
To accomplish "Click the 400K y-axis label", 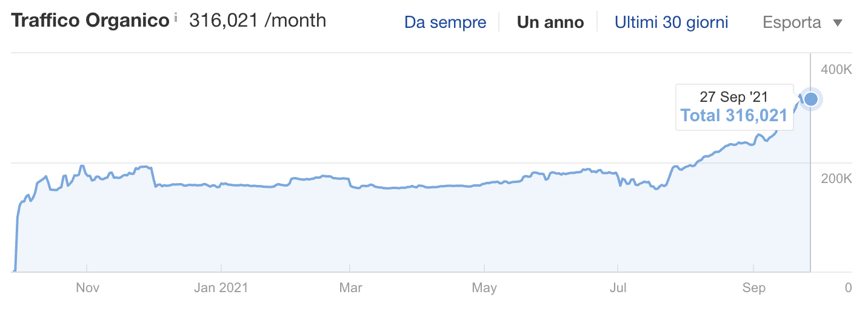I will coord(836,70).
